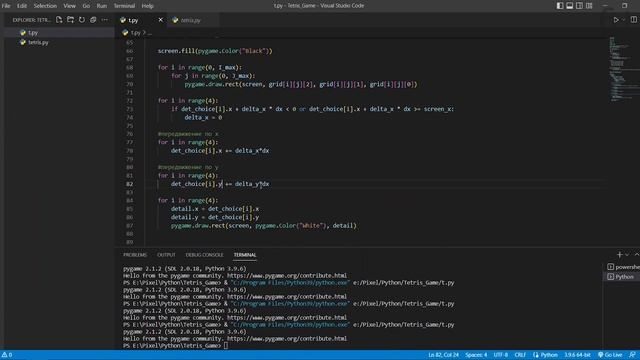Open the Go menu
The image size is (640, 360).
(x=86, y=6)
